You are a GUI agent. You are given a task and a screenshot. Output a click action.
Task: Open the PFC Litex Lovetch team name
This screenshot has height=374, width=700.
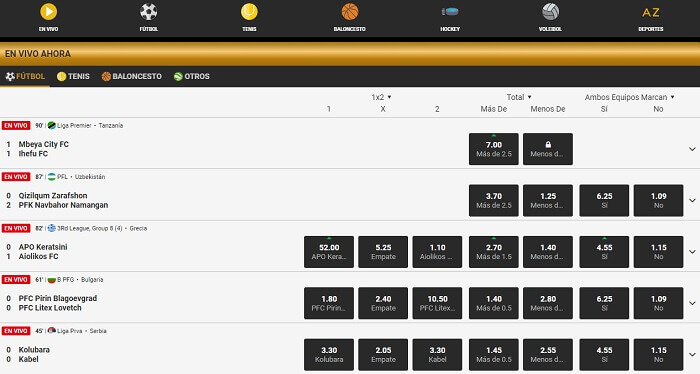[x=50, y=308]
